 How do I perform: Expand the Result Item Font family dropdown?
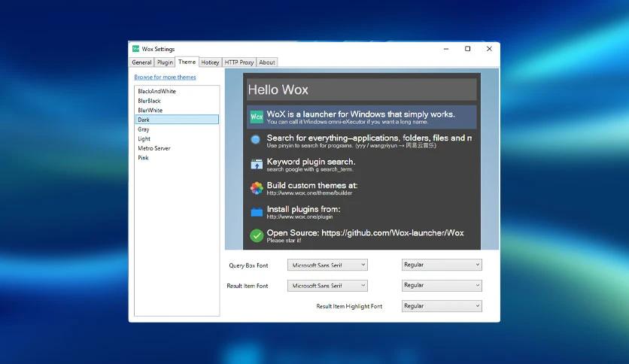click(x=327, y=286)
